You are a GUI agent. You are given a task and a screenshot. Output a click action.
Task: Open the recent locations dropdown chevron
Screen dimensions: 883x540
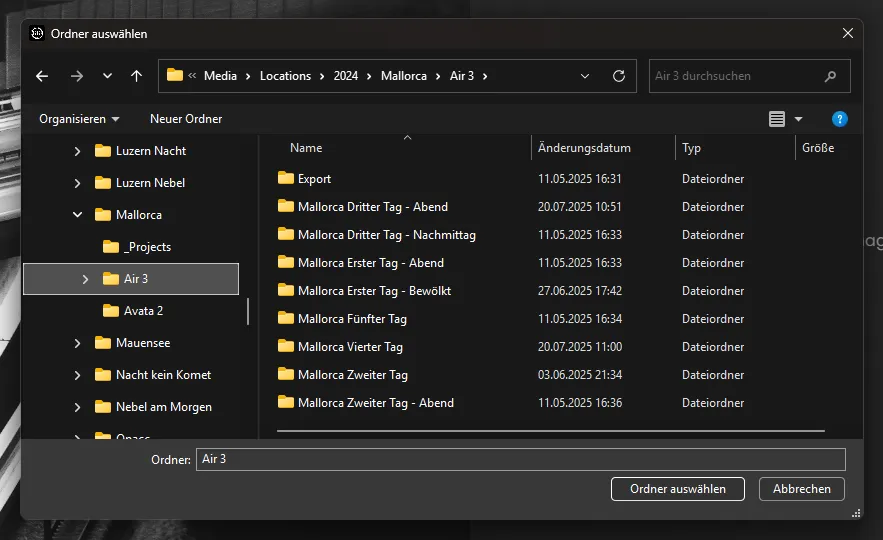coord(107,76)
